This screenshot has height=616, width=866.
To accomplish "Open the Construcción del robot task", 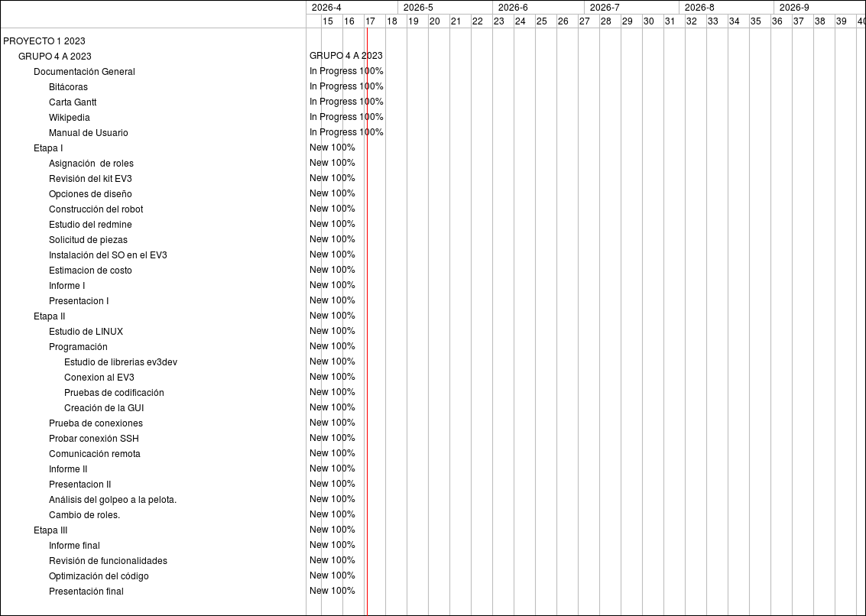I will point(96,209).
